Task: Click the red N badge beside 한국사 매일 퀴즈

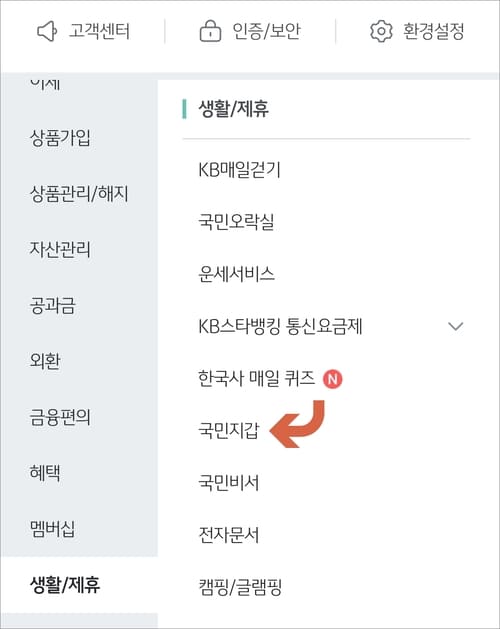Action: 333,379
